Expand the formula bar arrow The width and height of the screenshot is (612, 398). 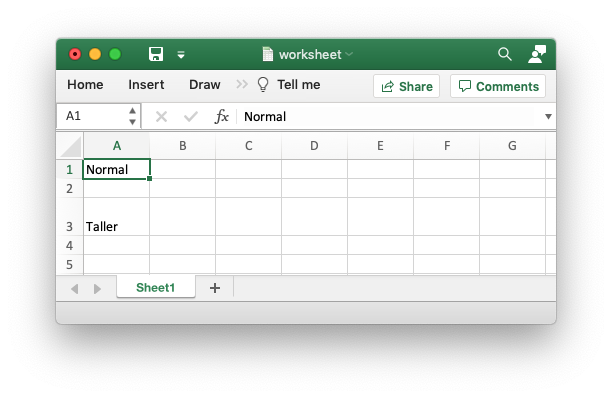click(x=548, y=116)
